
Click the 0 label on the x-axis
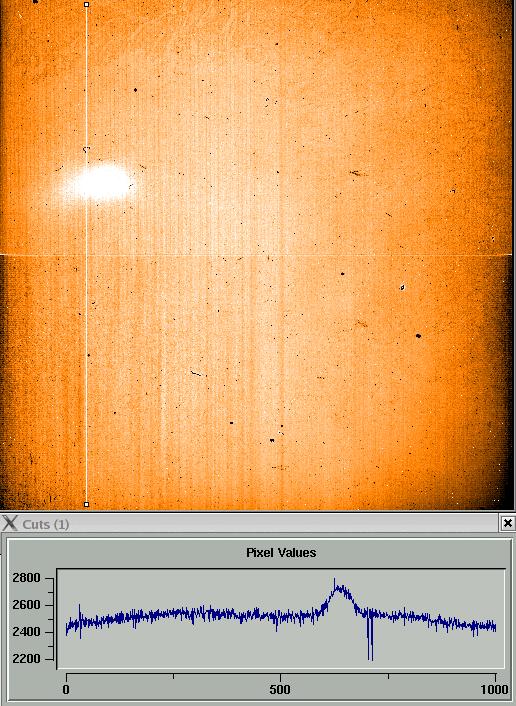coord(67,689)
